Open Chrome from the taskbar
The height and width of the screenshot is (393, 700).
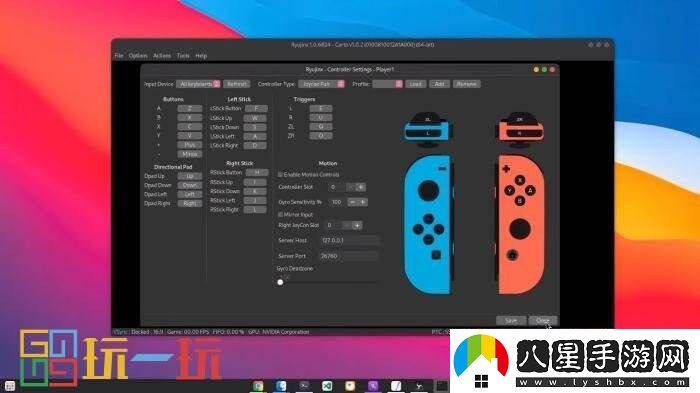258,386
